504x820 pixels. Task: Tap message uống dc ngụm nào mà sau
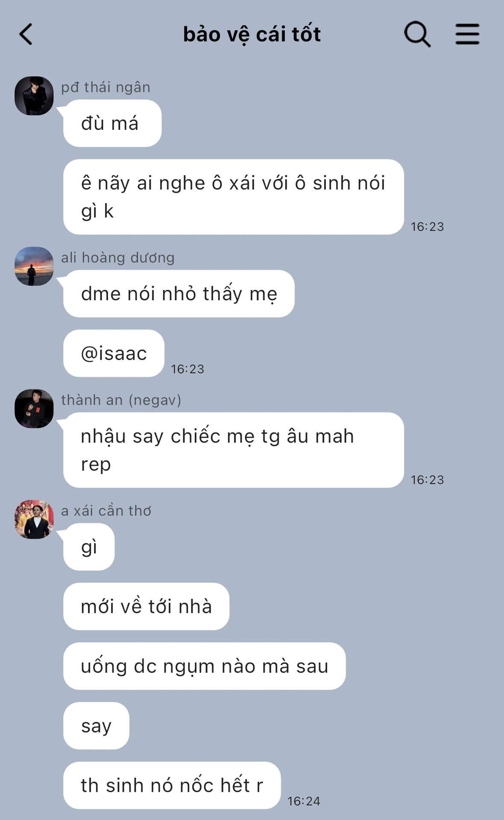[205, 666]
